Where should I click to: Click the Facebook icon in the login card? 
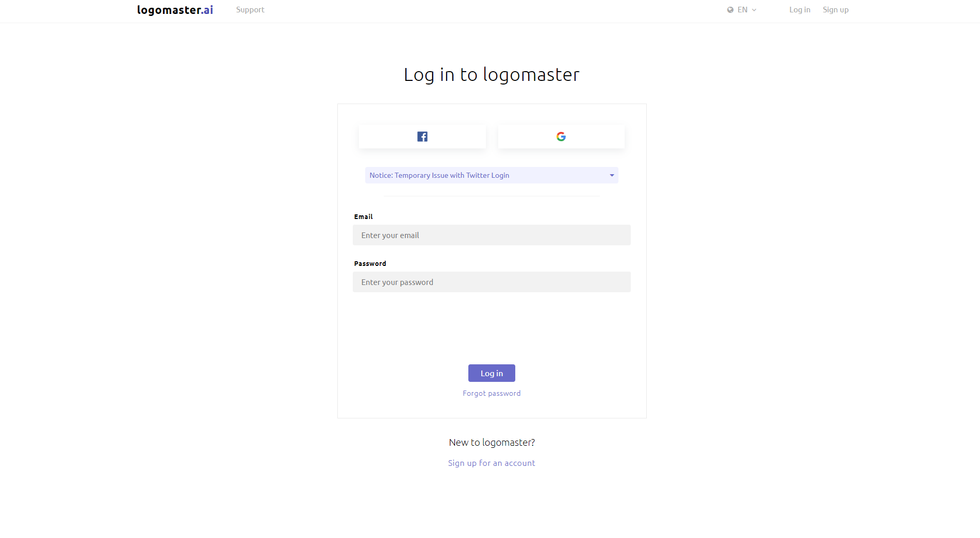422,136
